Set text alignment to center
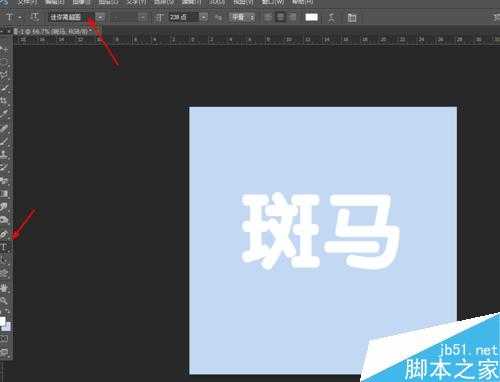 (x=280, y=17)
